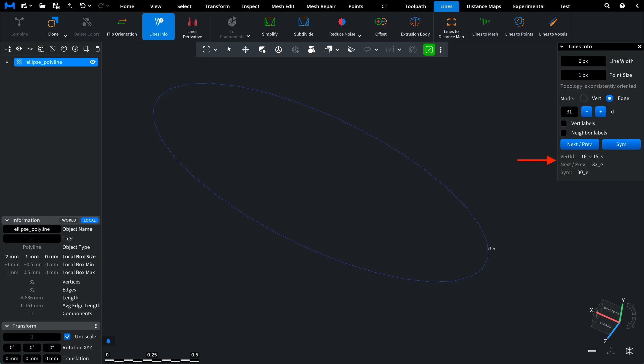Toggle visibility of ellipse_polyline
The width and height of the screenshot is (644, 364).
pos(93,62)
